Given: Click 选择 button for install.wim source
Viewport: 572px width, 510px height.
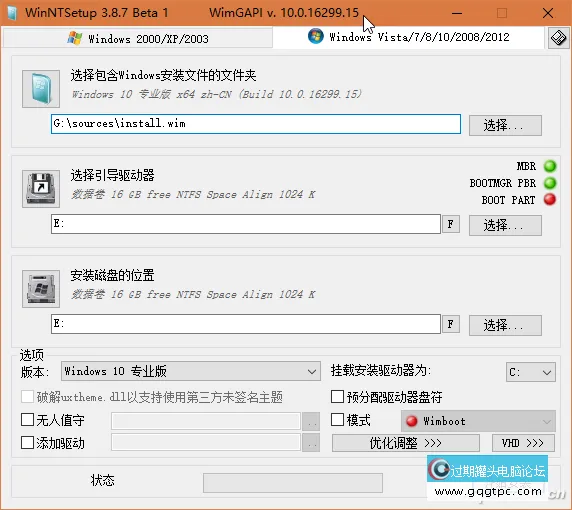Looking at the screenshot, I should [x=505, y=125].
